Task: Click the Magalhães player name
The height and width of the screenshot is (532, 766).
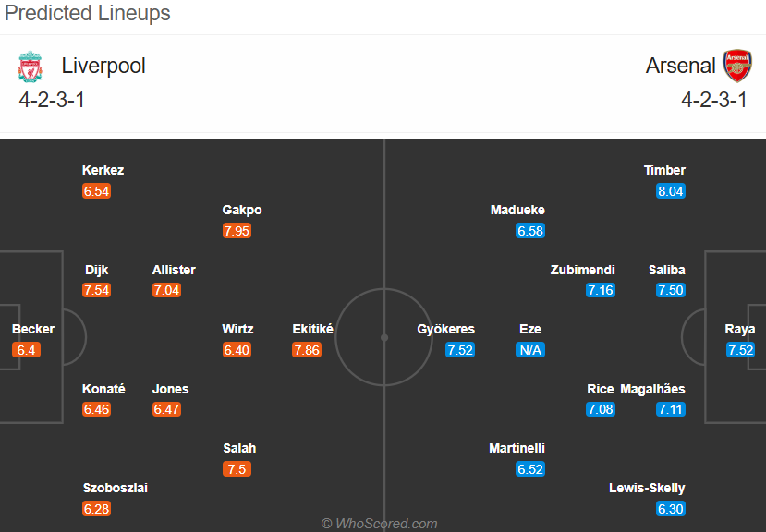Action: point(652,389)
